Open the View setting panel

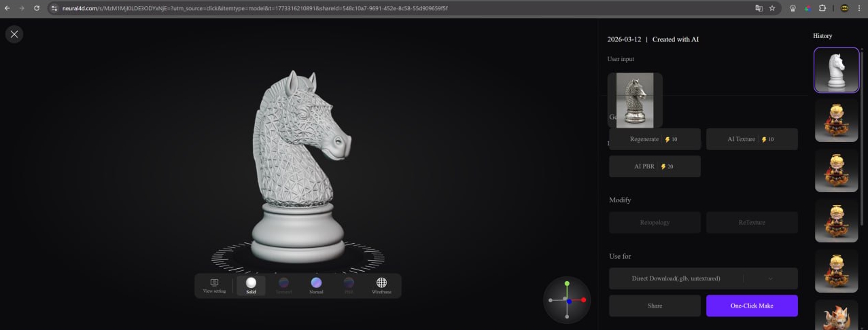[214, 285]
